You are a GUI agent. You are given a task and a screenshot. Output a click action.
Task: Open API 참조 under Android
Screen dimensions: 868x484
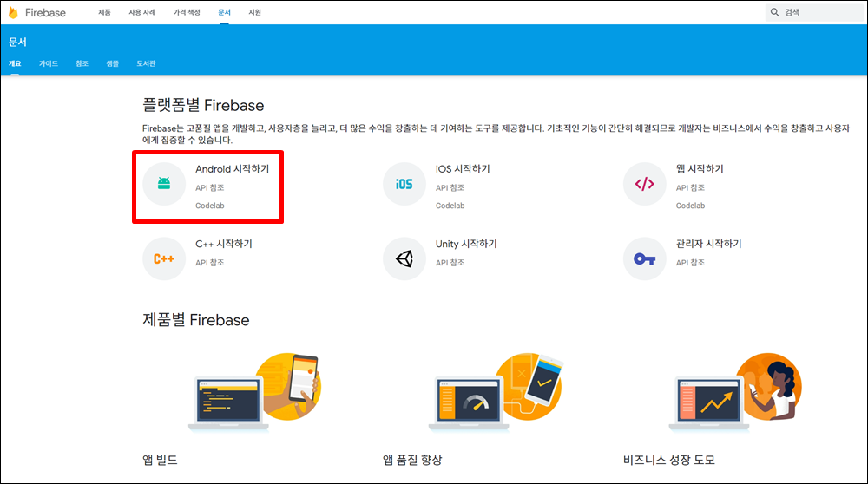(210, 188)
